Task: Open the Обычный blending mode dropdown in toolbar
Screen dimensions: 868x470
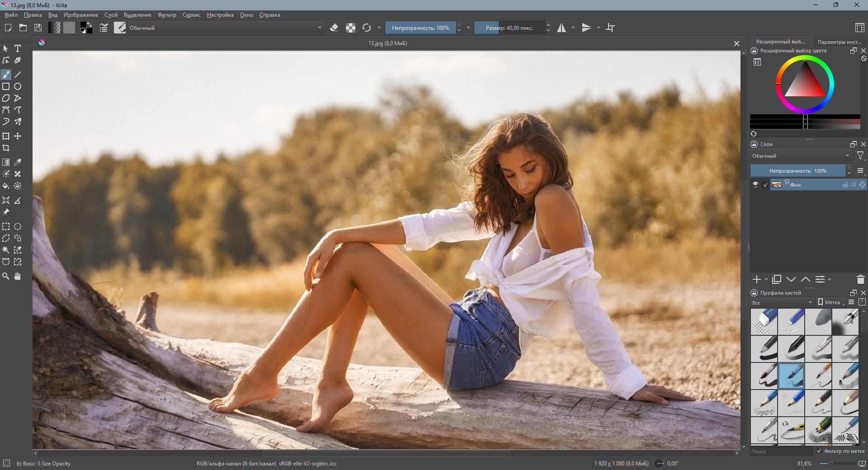Action: 226,28
